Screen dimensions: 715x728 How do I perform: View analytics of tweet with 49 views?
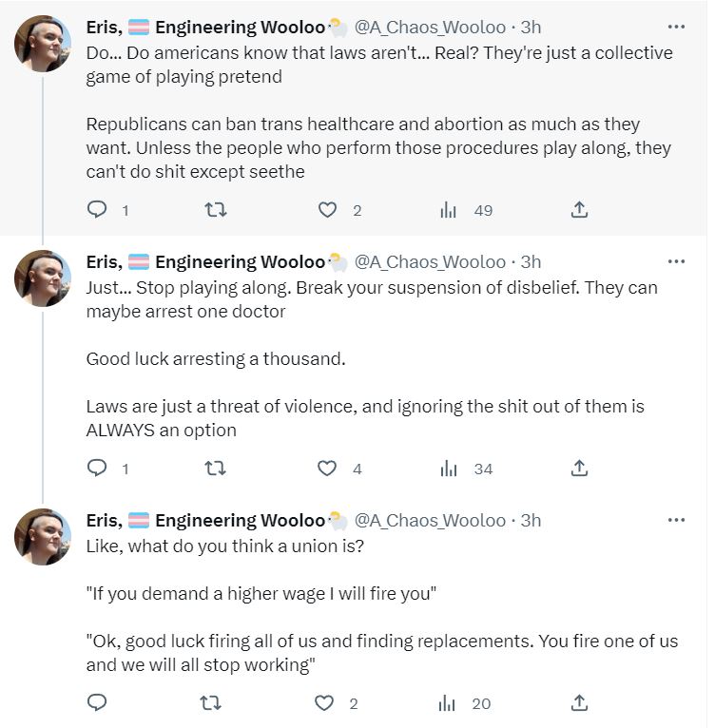coord(449,210)
